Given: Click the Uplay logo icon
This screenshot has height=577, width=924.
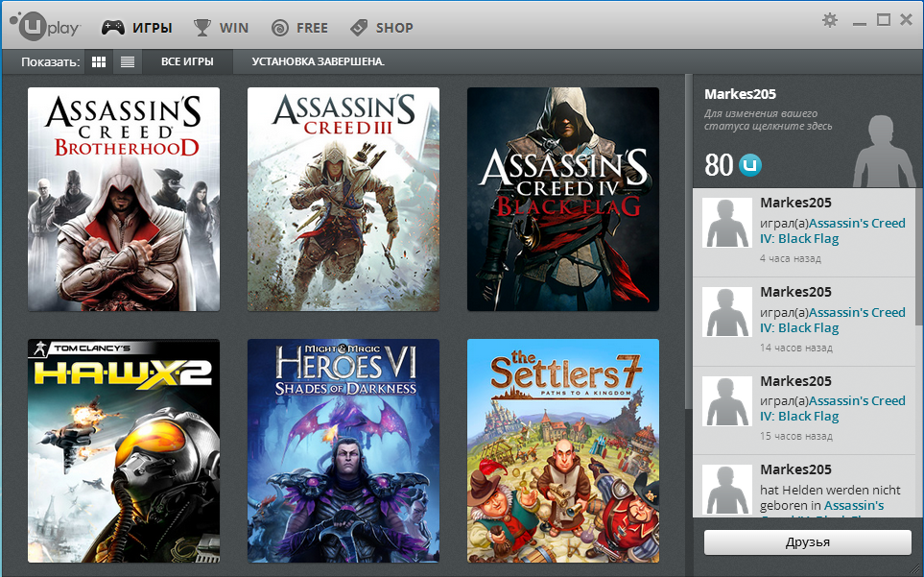Looking at the screenshot, I should pos(44,26).
